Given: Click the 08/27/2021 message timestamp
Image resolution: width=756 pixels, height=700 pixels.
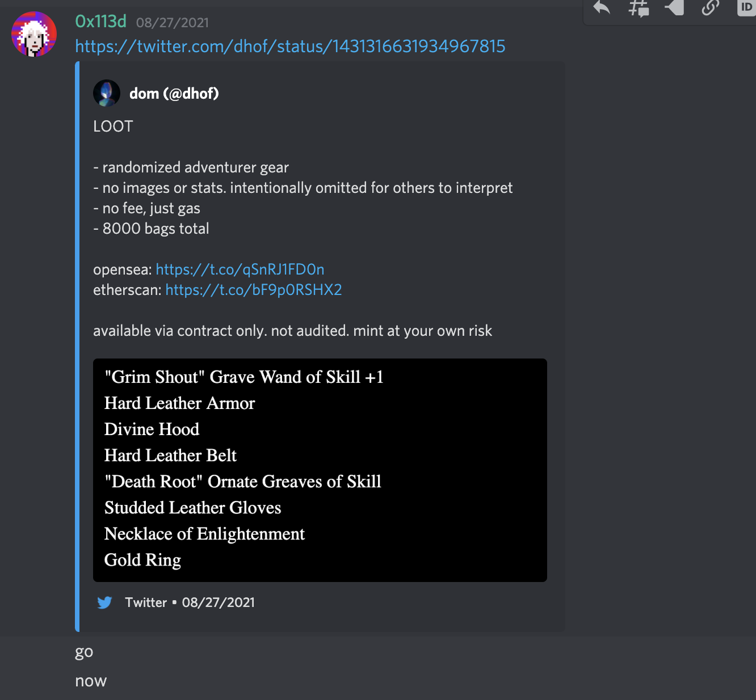Looking at the screenshot, I should point(173,23).
